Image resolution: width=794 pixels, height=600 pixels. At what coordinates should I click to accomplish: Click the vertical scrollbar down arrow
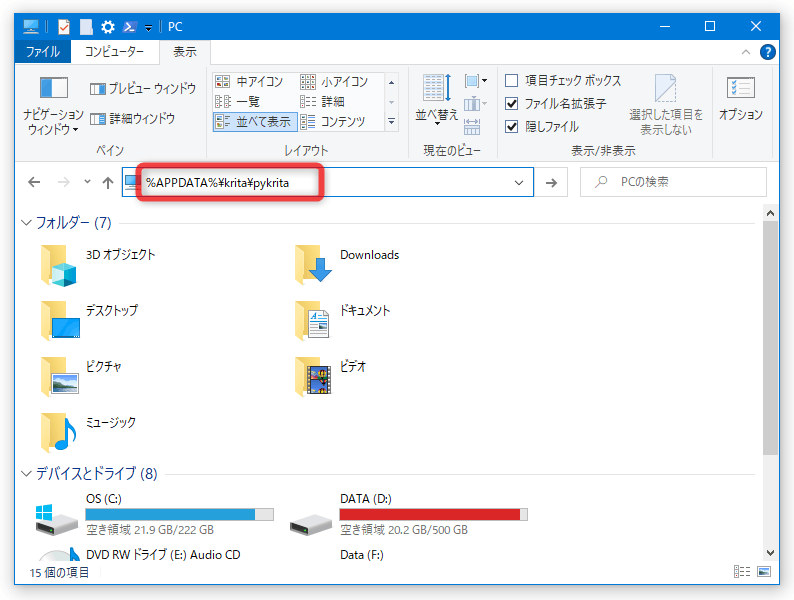click(x=770, y=553)
